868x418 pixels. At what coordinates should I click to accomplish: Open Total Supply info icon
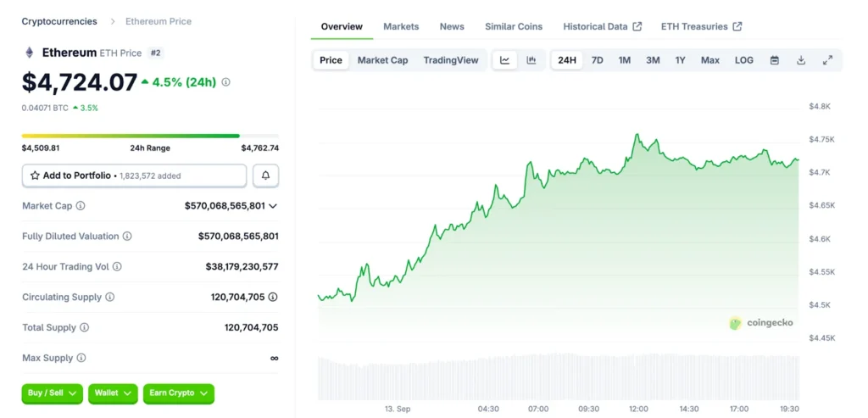coord(84,328)
